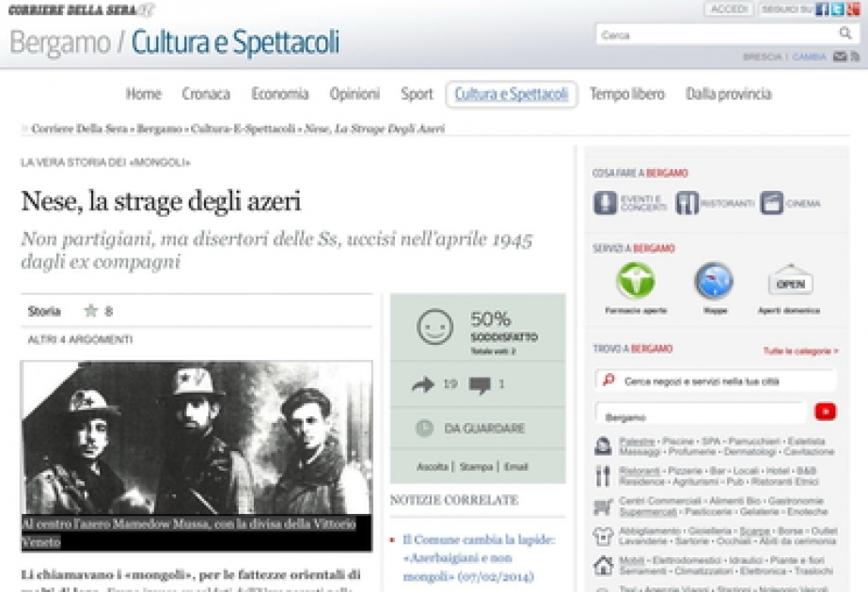Open the Facebook icon in the header

pyautogui.click(x=822, y=9)
